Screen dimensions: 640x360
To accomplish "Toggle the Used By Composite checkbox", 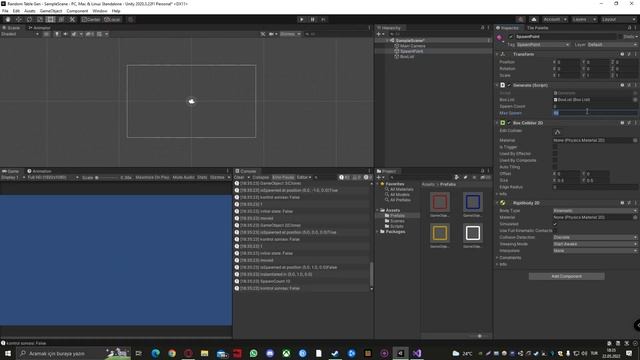I will click(x=555, y=160).
